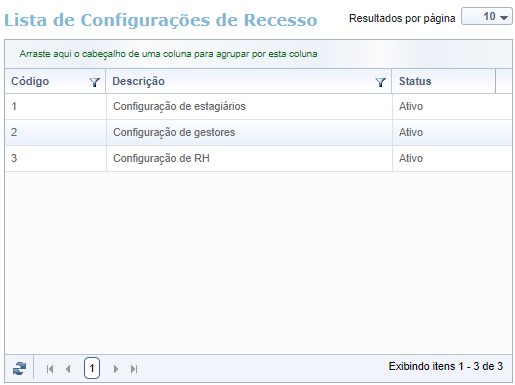This screenshot has height=385, width=515.
Task: Click the dropdown arrow next to 10
Action: (x=504, y=17)
